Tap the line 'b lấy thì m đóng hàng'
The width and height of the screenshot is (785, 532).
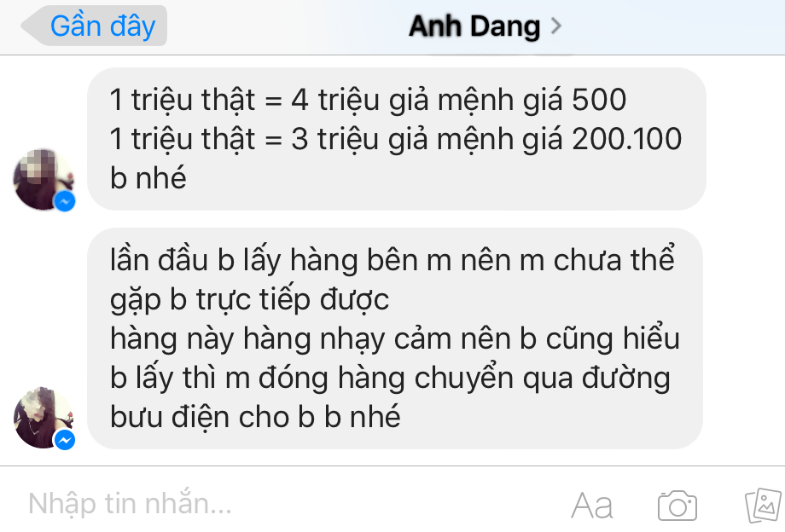(x=390, y=378)
